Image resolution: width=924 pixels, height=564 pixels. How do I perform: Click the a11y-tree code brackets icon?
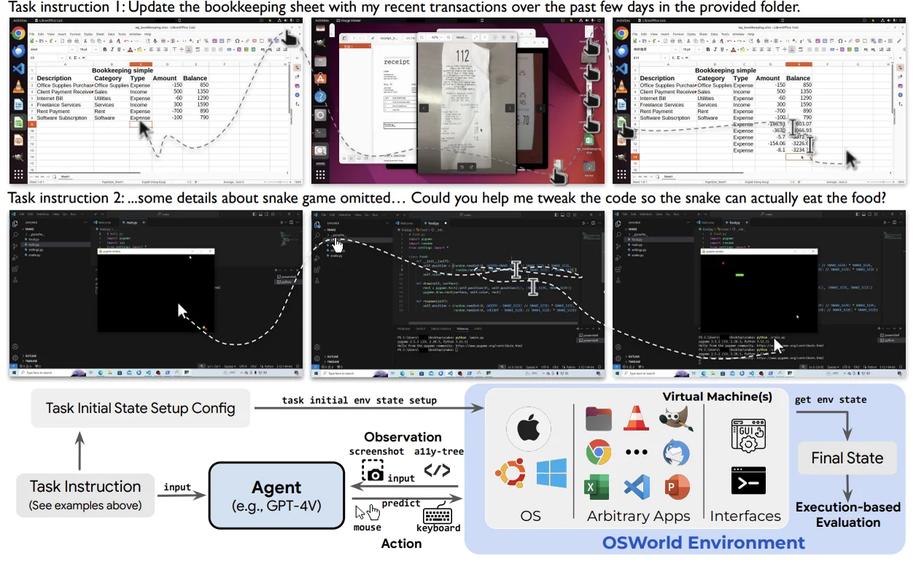click(x=437, y=471)
